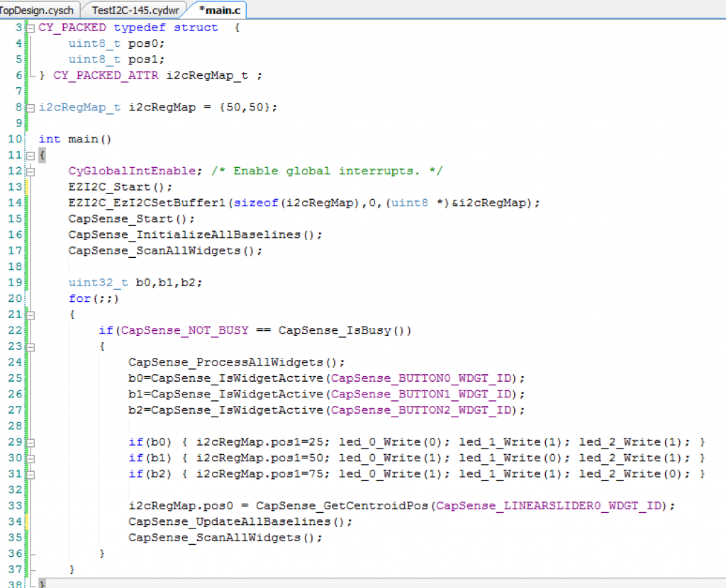Click on the CyGlobalIntEnable macro
The image size is (726, 588).
(133, 171)
